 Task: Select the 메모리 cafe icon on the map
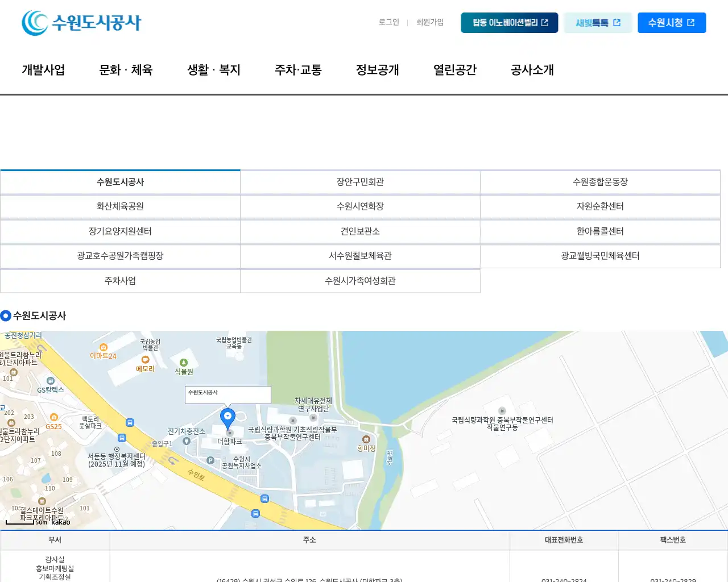click(145, 360)
